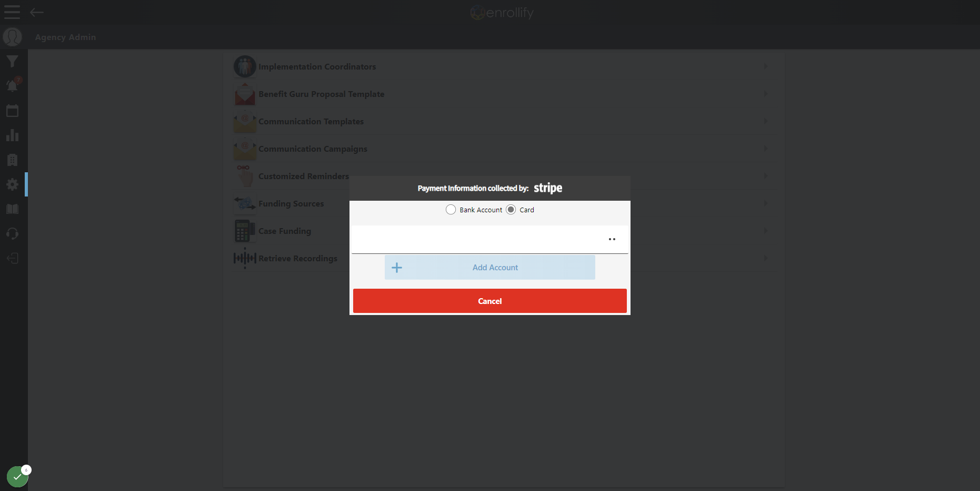Expand Implementation Coordinators row chevron

(765, 67)
